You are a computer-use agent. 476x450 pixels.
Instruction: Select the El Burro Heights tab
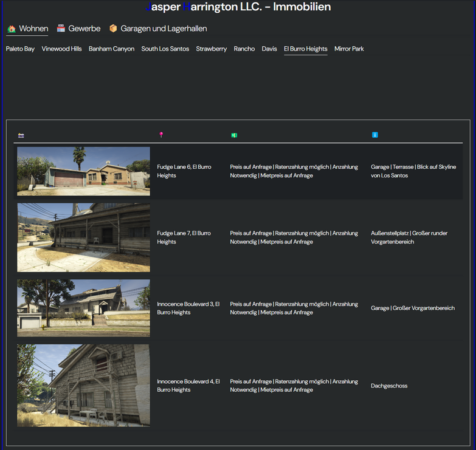click(305, 49)
